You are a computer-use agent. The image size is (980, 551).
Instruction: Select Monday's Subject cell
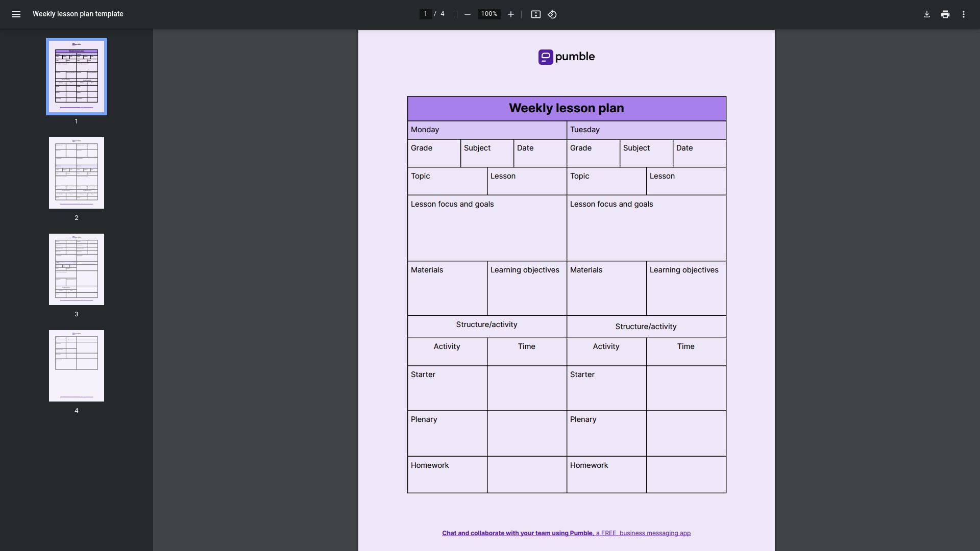click(487, 153)
